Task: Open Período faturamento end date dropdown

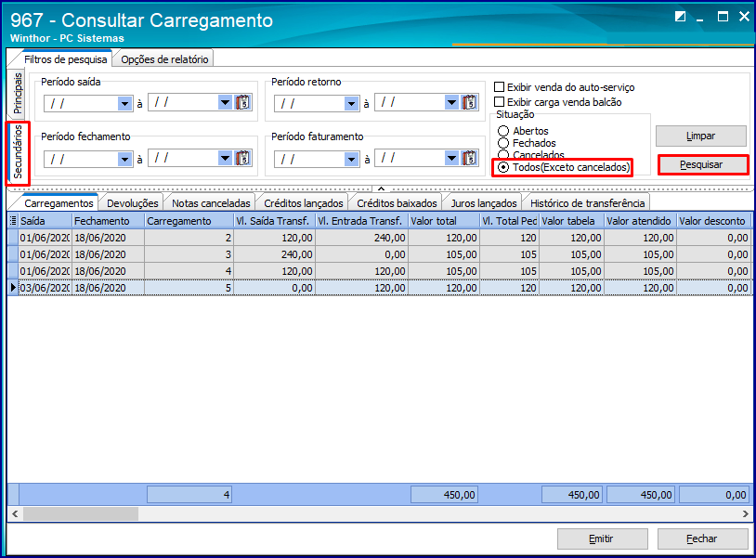Action: [451, 158]
